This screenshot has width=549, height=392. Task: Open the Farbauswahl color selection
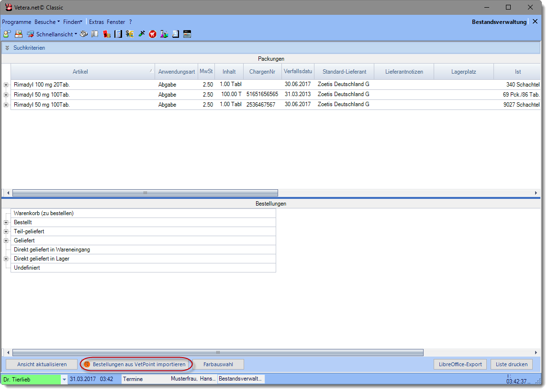click(218, 364)
